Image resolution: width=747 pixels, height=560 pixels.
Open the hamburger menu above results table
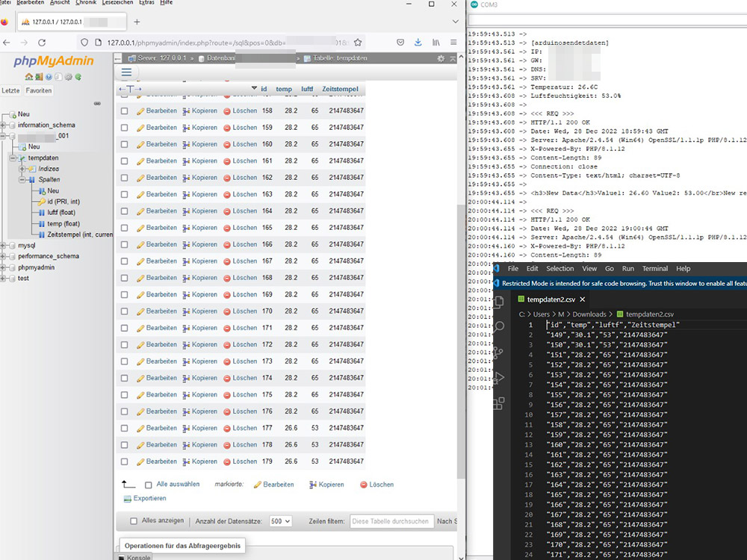click(x=126, y=72)
